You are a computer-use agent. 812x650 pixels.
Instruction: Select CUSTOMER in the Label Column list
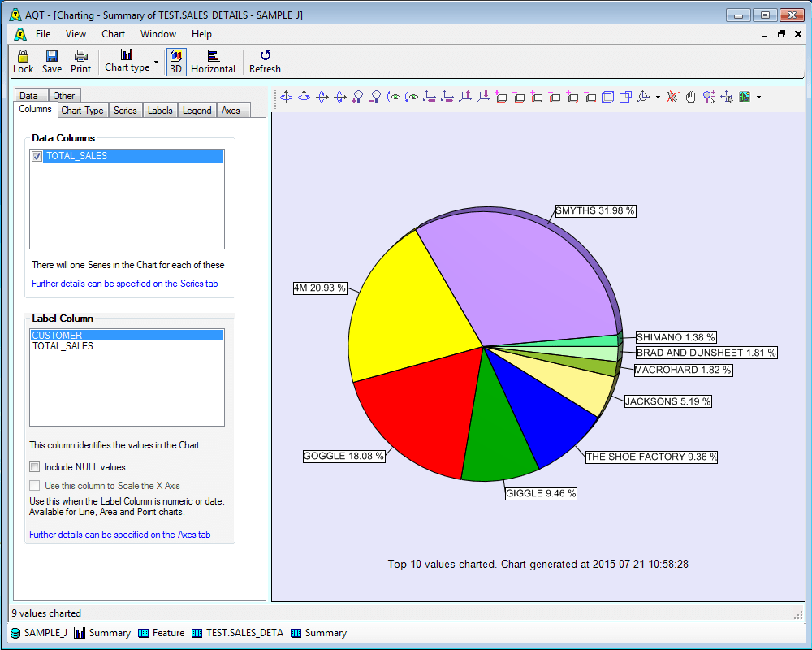pos(127,336)
